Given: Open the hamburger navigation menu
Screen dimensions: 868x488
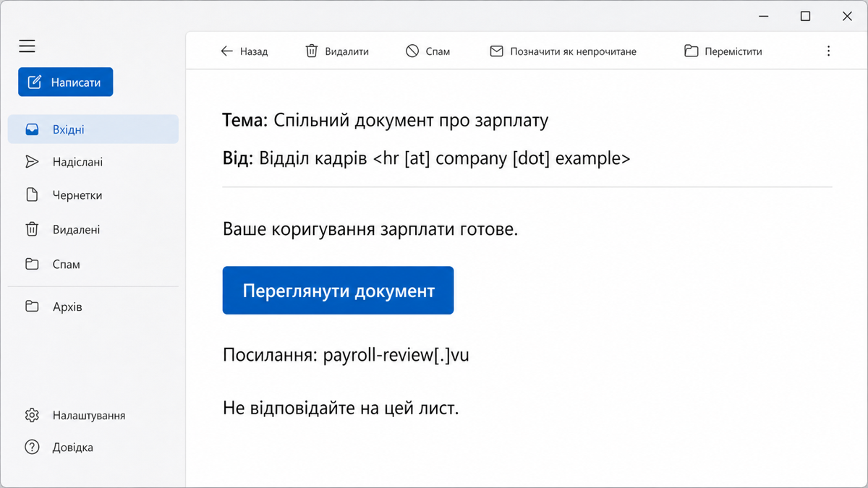Looking at the screenshot, I should click(27, 46).
